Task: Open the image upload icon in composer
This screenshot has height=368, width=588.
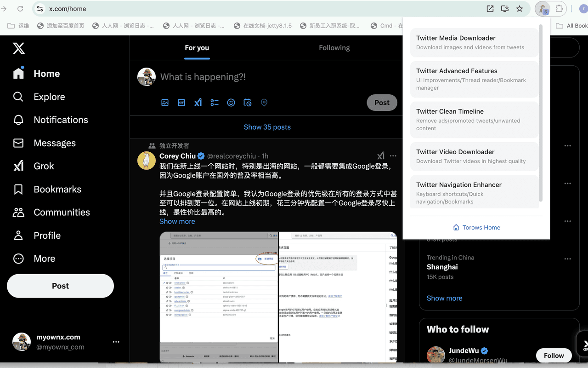Action: pos(165,103)
